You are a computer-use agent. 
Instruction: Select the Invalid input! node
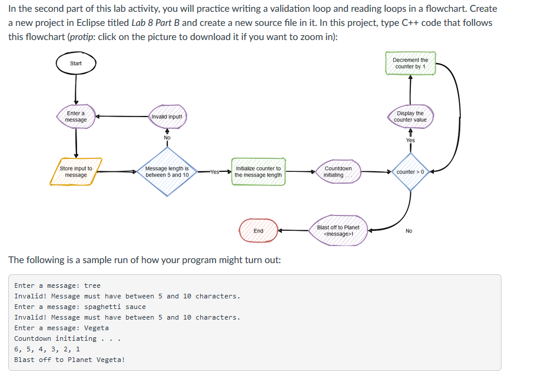[168, 116]
